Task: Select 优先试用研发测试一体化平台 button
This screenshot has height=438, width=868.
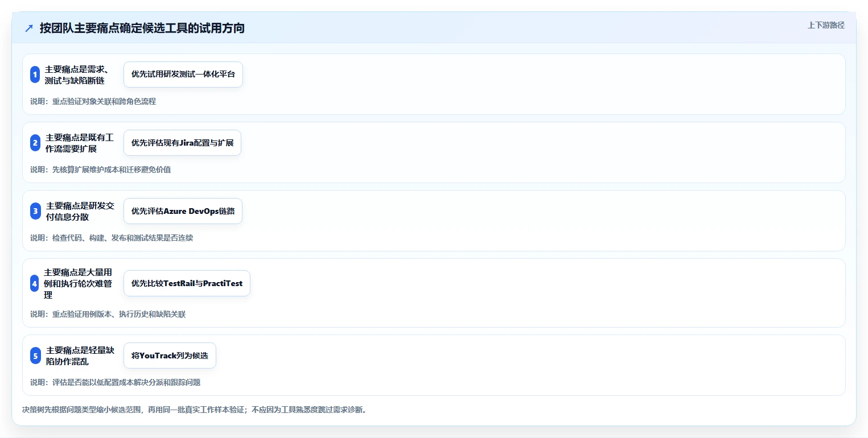Action: [183, 75]
